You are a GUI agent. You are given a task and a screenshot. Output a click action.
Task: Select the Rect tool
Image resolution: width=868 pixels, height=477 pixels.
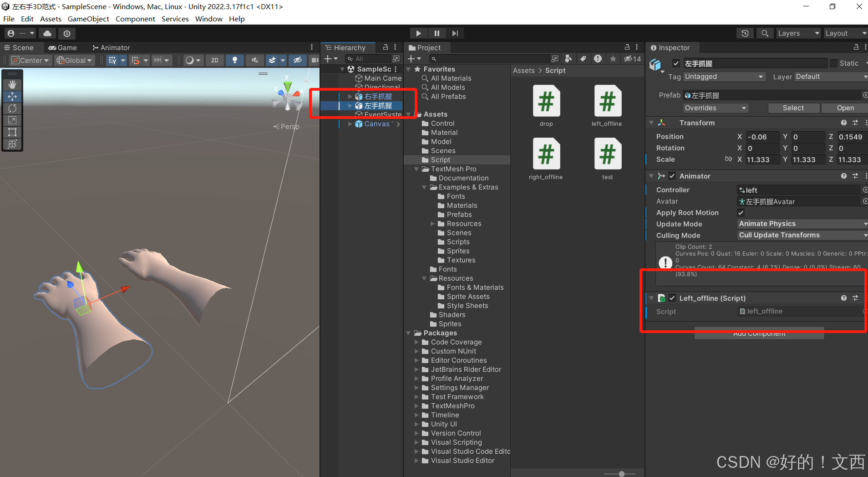pos(12,132)
